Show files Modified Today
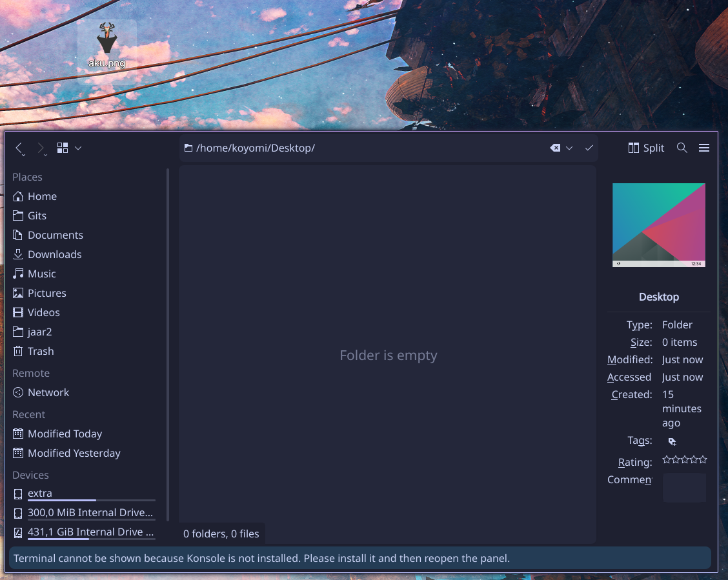 65,434
